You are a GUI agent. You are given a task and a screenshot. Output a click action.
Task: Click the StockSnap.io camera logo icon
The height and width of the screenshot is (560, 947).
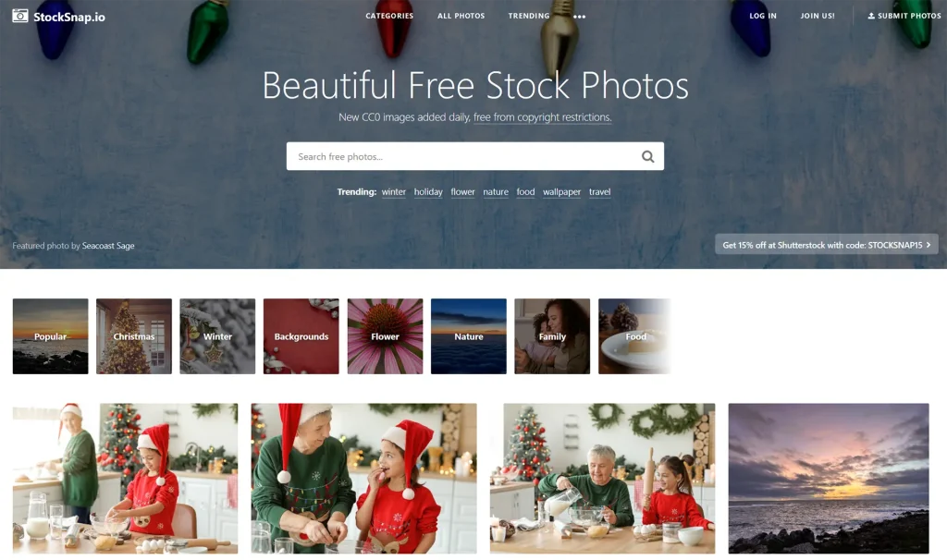(20, 17)
